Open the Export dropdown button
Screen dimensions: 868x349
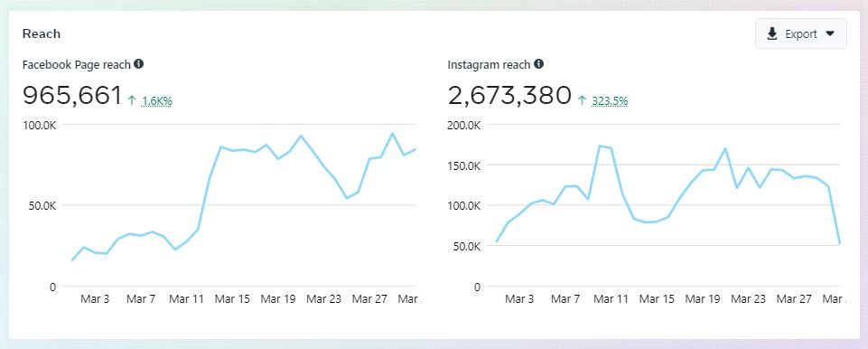click(x=800, y=33)
